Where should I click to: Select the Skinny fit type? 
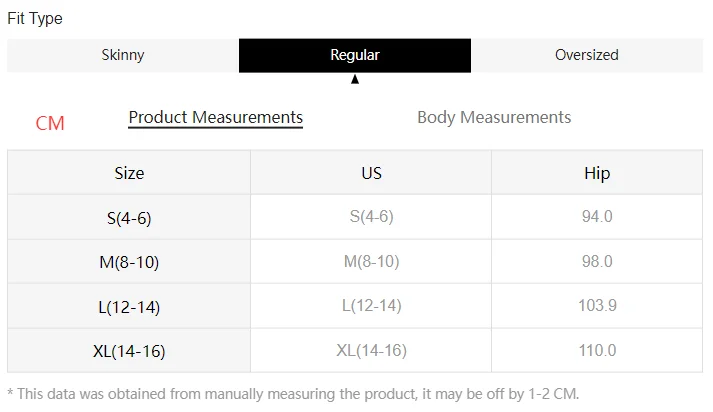coord(123,55)
